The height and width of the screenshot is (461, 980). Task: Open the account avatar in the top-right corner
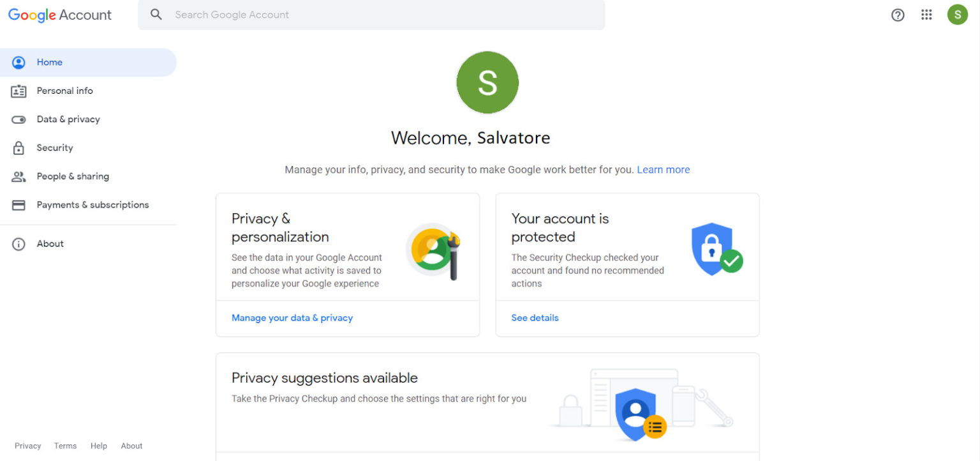click(x=957, y=15)
